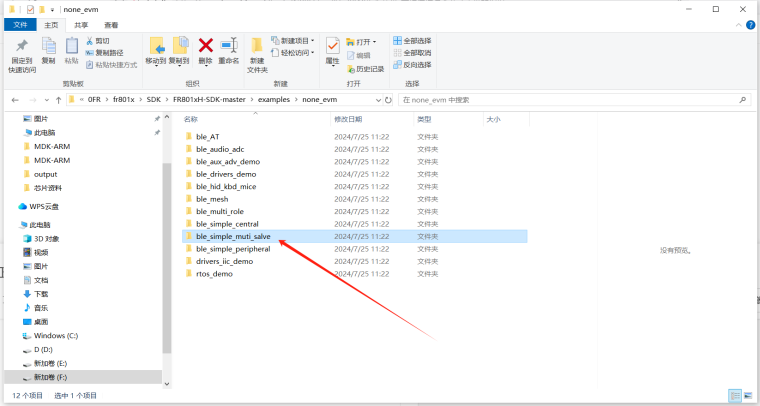The width and height of the screenshot is (760, 406).
Task: Click the 剪切 scissors icon
Action: click(x=90, y=41)
